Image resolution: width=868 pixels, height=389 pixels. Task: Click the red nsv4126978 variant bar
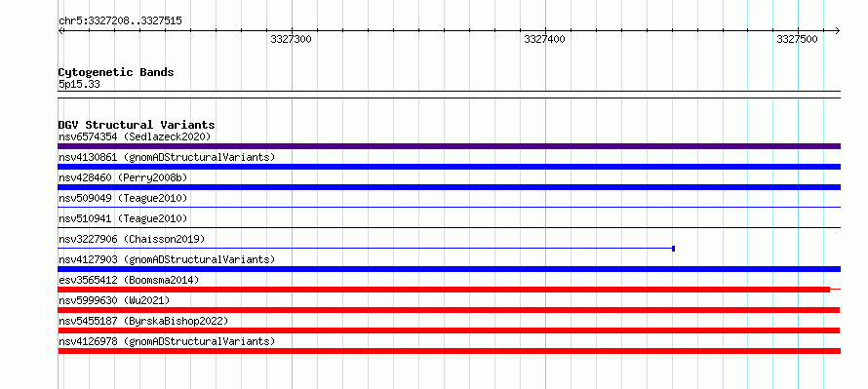coord(449,351)
